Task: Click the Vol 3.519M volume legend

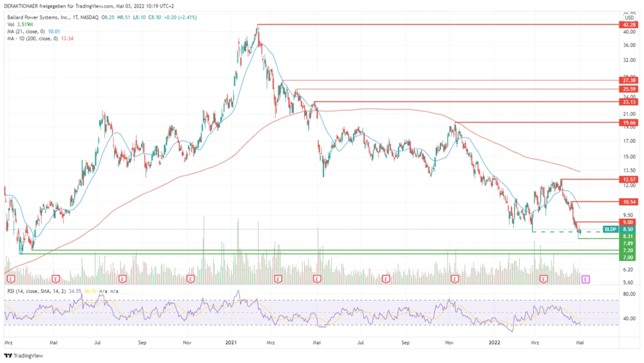Action: tap(23, 25)
